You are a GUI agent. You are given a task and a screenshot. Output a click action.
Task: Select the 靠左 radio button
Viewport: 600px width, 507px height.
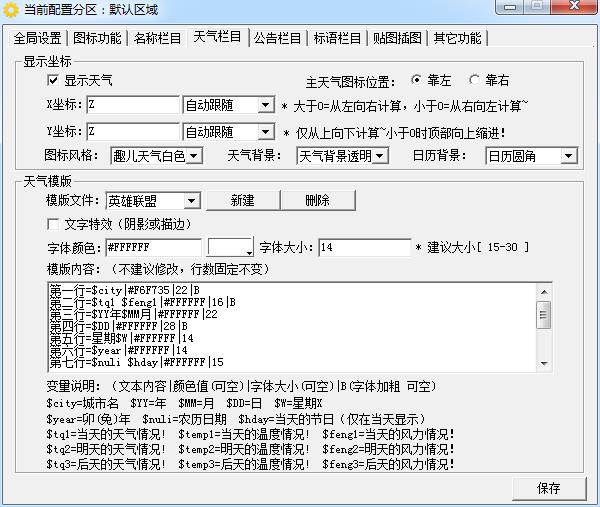[417, 80]
